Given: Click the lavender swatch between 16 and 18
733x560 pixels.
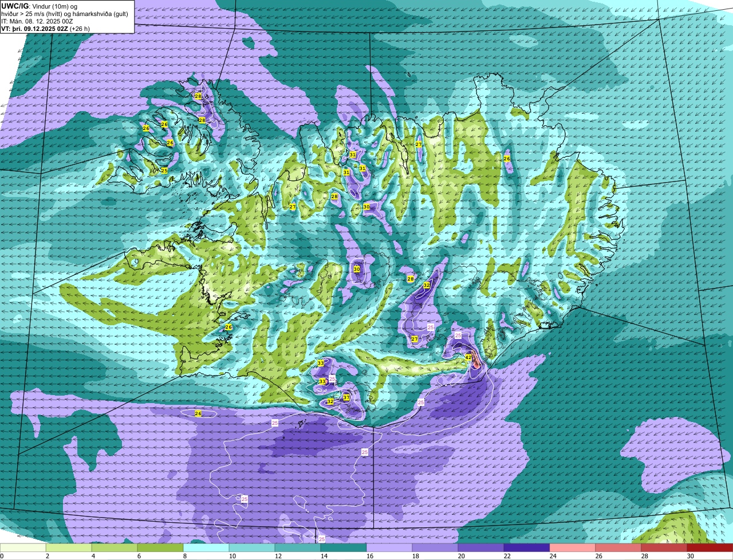Looking at the screenshot, I should tap(389, 547).
